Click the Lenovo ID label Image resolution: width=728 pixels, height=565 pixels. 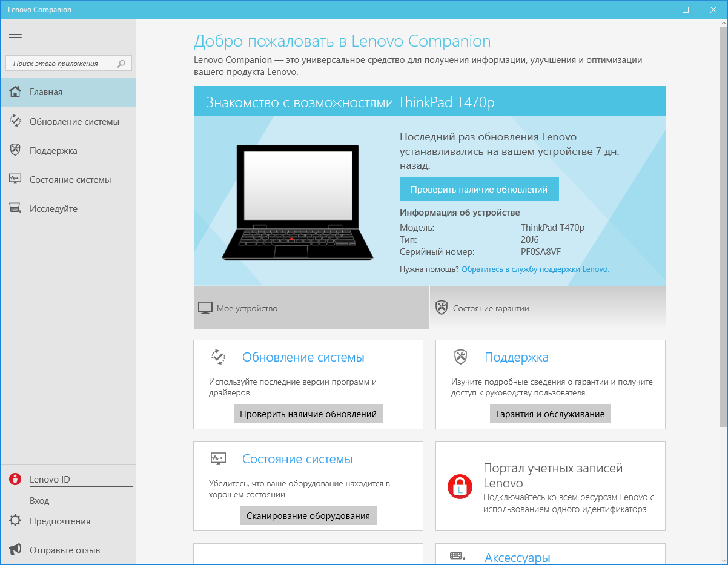click(50, 479)
